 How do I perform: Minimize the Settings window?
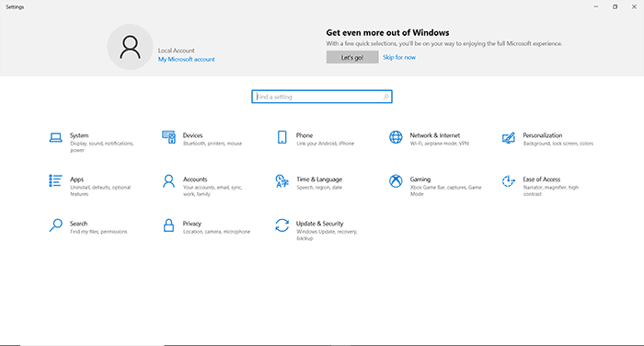pos(596,6)
